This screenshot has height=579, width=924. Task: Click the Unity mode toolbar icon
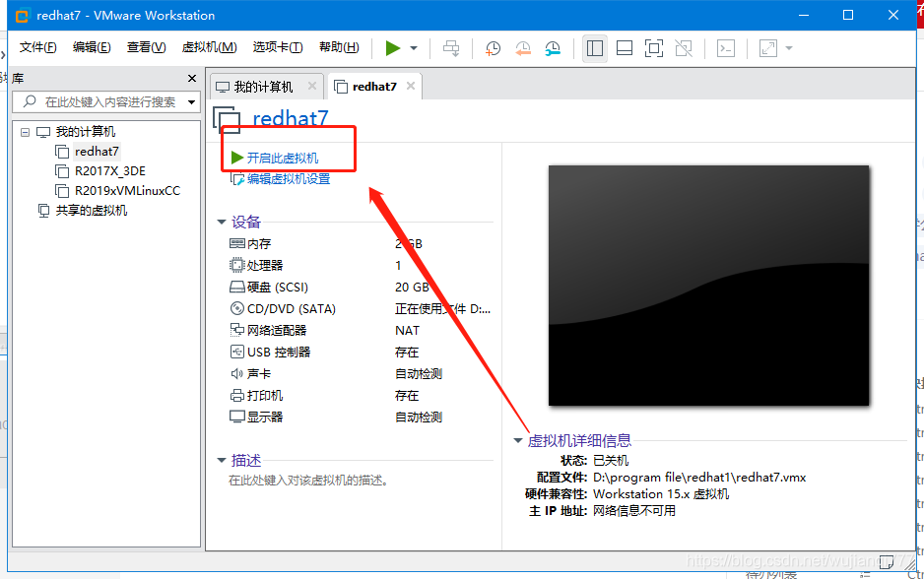click(x=684, y=48)
